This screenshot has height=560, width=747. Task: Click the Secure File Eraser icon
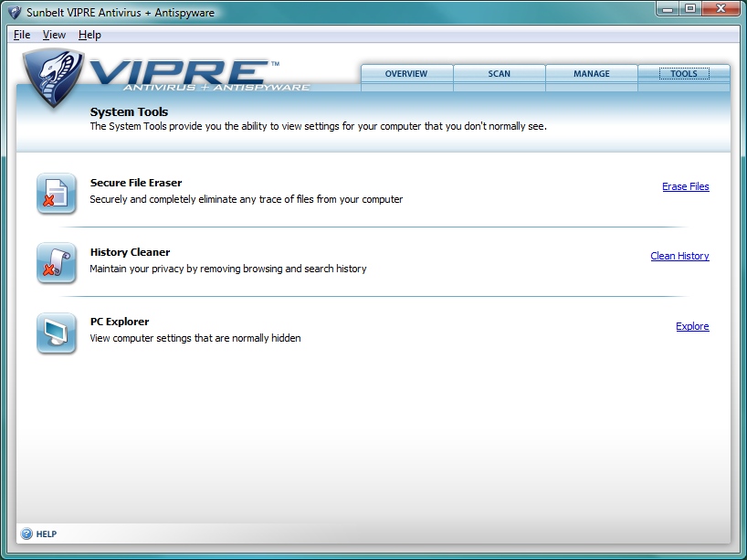point(56,193)
